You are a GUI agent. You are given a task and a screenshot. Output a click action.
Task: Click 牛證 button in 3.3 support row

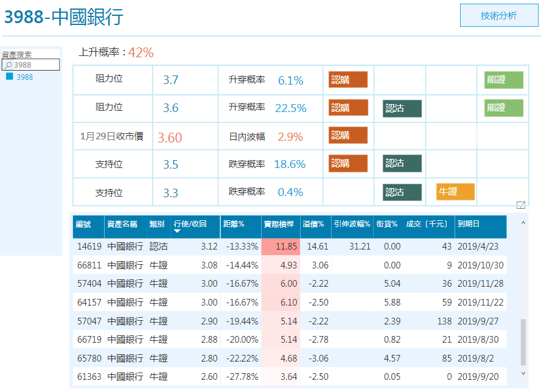(x=455, y=192)
